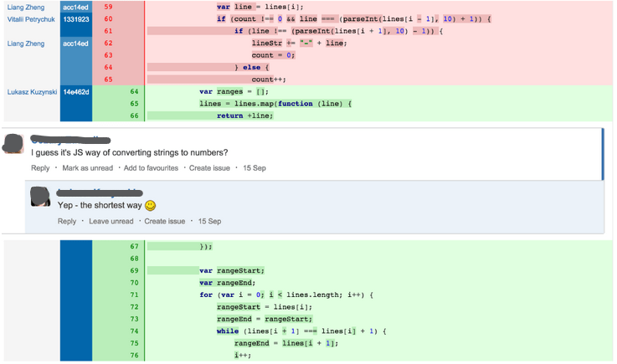Open the 15 Sep timestamp on the first comment
Screen dimensions: 617x364
tap(254, 168)
